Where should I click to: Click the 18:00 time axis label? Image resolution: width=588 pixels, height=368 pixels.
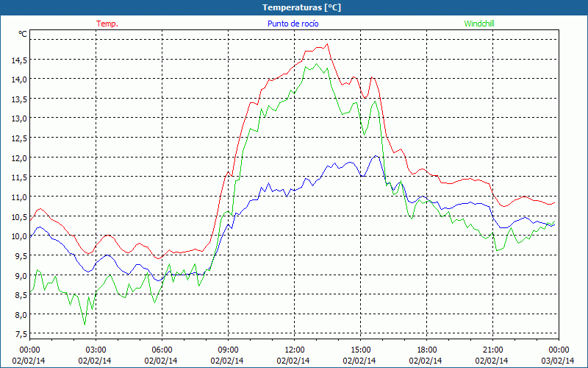[427, 350]
